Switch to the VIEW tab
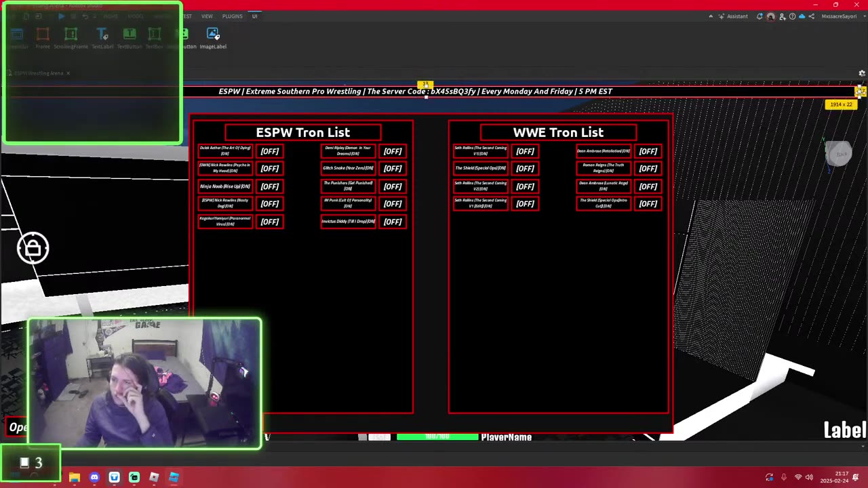Viewport: 868px width, 488px height. (207, 16)
